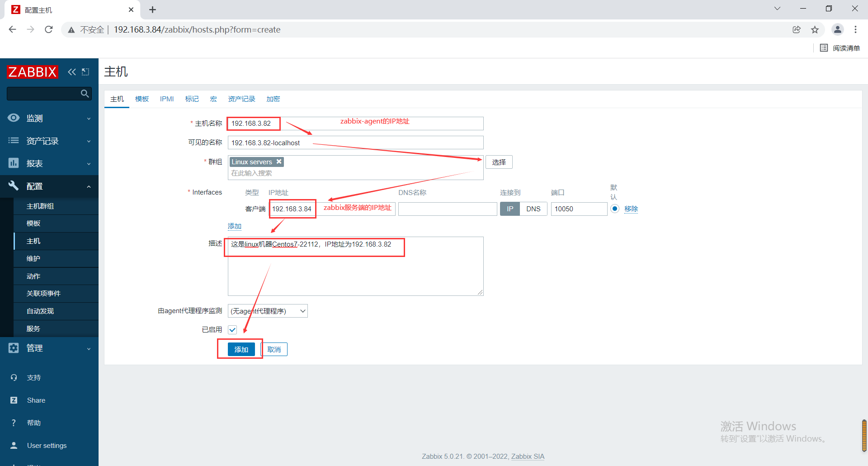
Task: Open the agent proxy monitoring dropdown
Action: click(x=268, y=311)
